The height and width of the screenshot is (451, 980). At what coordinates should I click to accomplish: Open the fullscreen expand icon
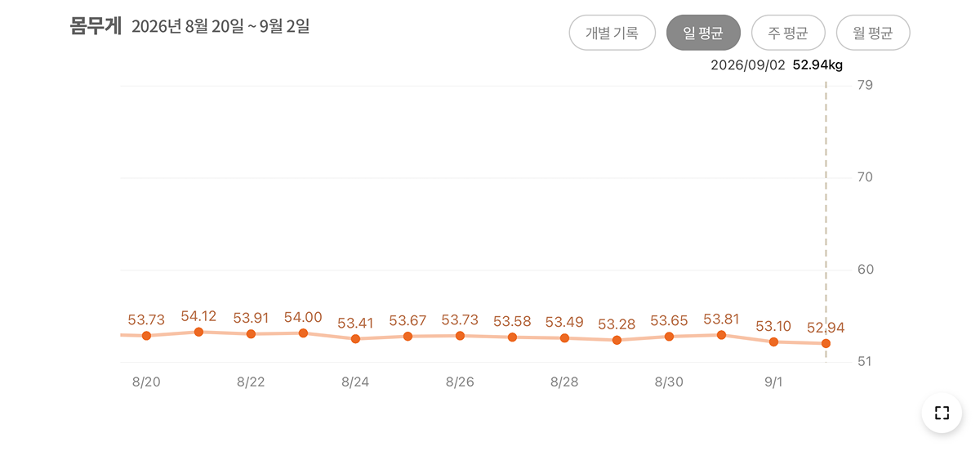pyautogui.click(x=942, y=413)
